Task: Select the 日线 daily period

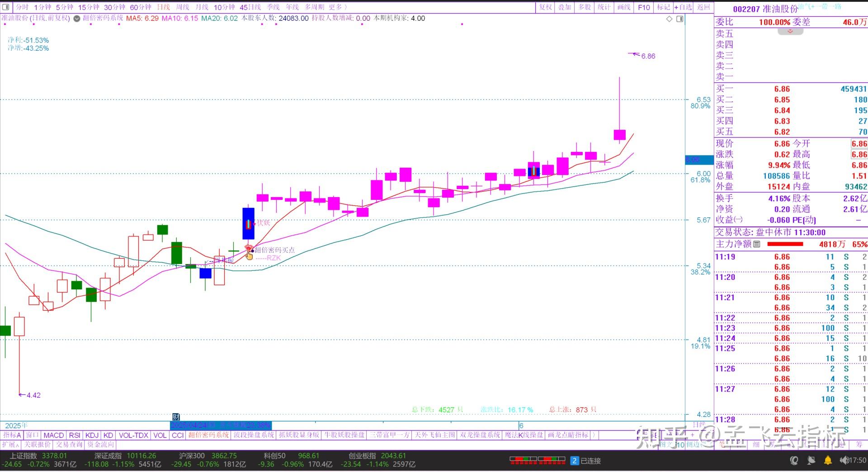Action: tap(163, 7)
